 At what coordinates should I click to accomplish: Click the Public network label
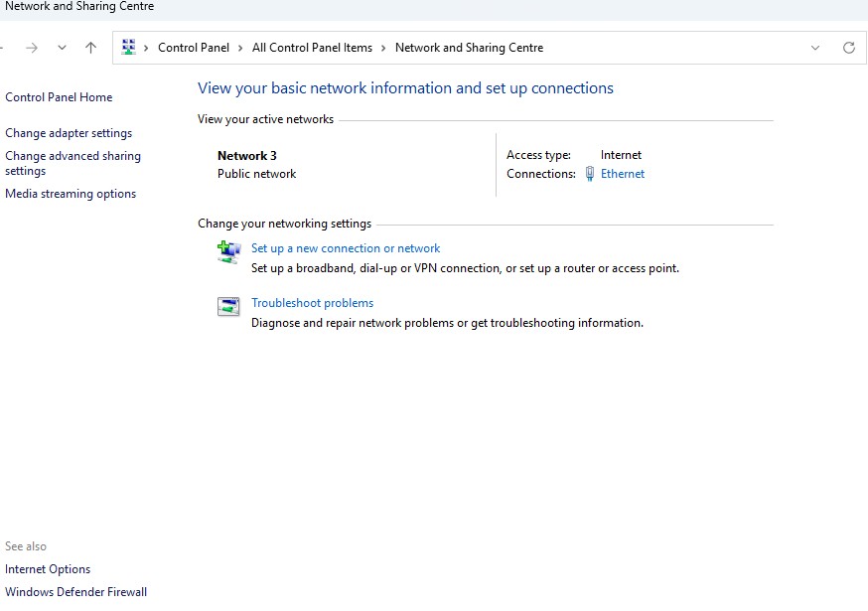[256, 174]
